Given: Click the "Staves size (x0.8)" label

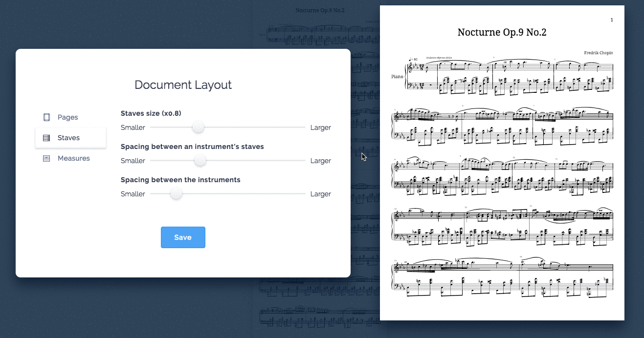Looking at the screenshot, I should [x=151, y=113].
